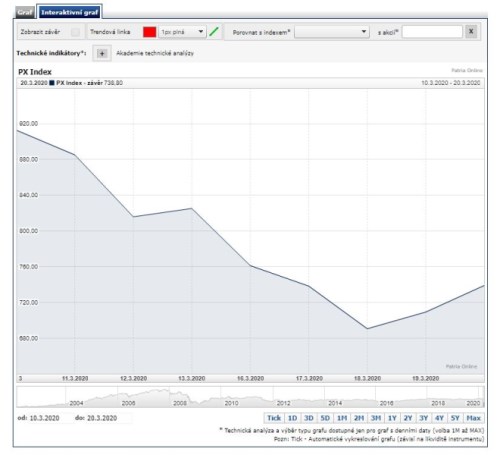Click the 16.3.2020 date axis label

(250, 378)
